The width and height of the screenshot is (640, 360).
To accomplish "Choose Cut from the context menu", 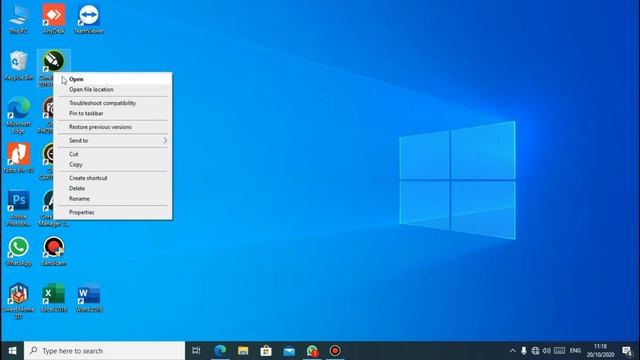I will tap(113, 154).
